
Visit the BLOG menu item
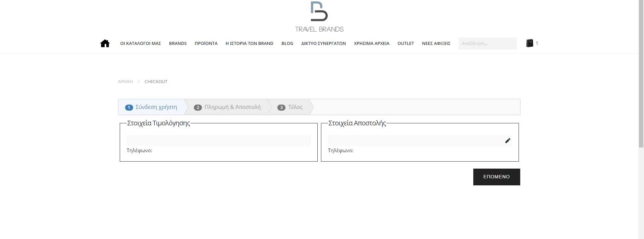[287, 43]
